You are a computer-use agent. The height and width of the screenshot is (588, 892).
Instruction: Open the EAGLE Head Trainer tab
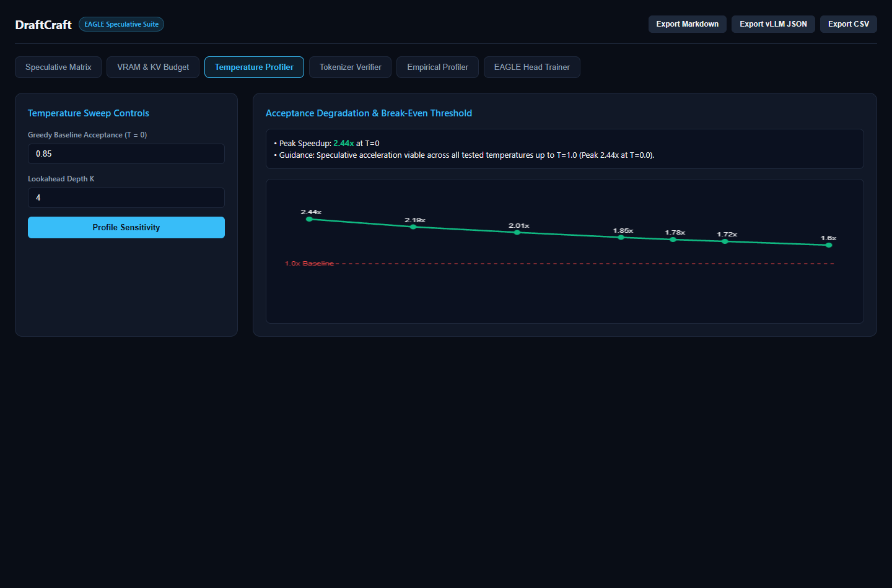(x=532, y=67)
